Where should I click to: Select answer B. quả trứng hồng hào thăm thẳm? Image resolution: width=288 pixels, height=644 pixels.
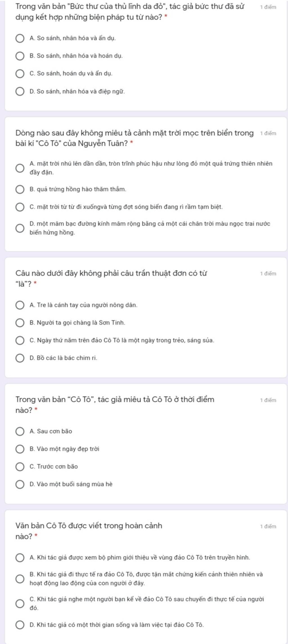coord(20,189)
